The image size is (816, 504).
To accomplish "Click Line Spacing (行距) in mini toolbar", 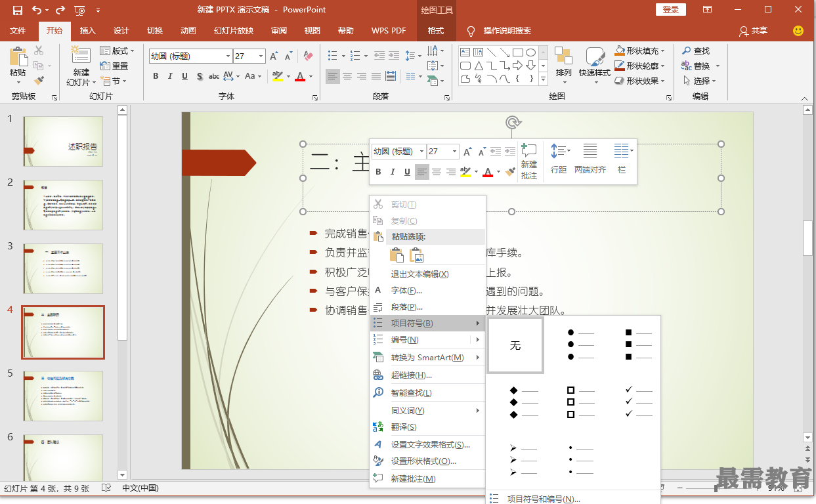I will pos(559,159).
